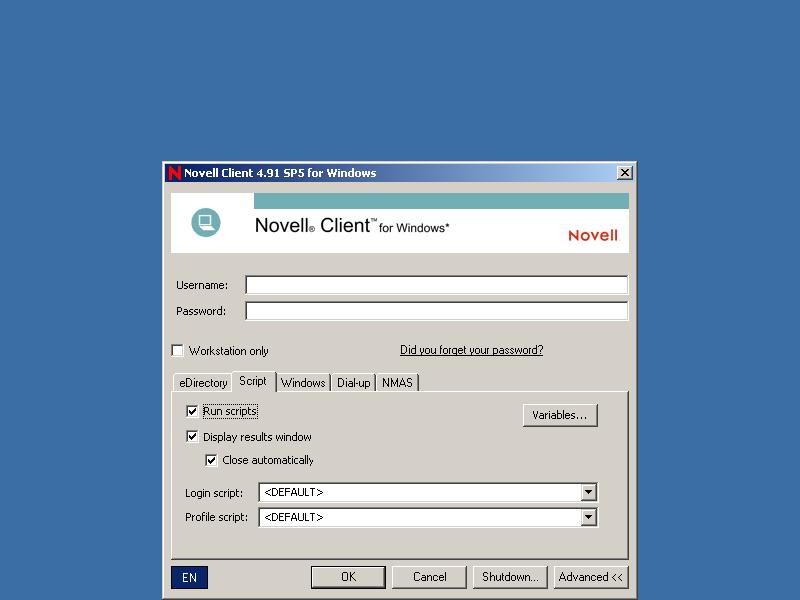The height and width of the screenshot is (600, 800).
Task: Switch to the Dial-up tab
Action: point(354,383)
